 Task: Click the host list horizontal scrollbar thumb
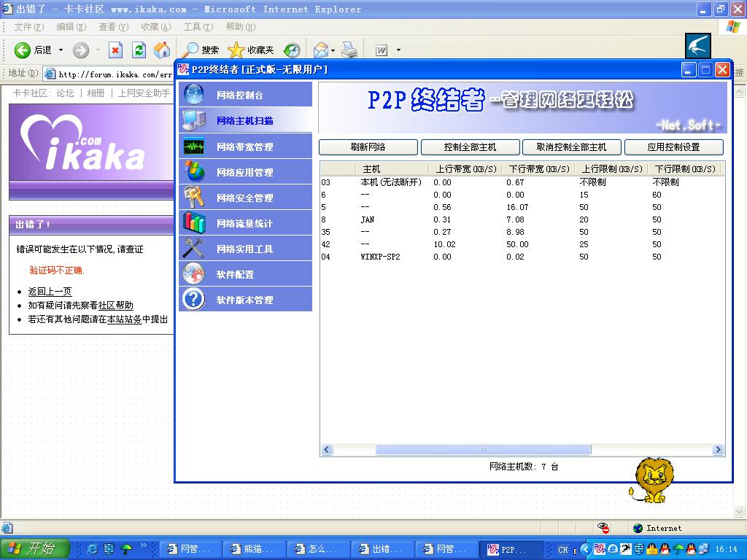coord(483,449)
